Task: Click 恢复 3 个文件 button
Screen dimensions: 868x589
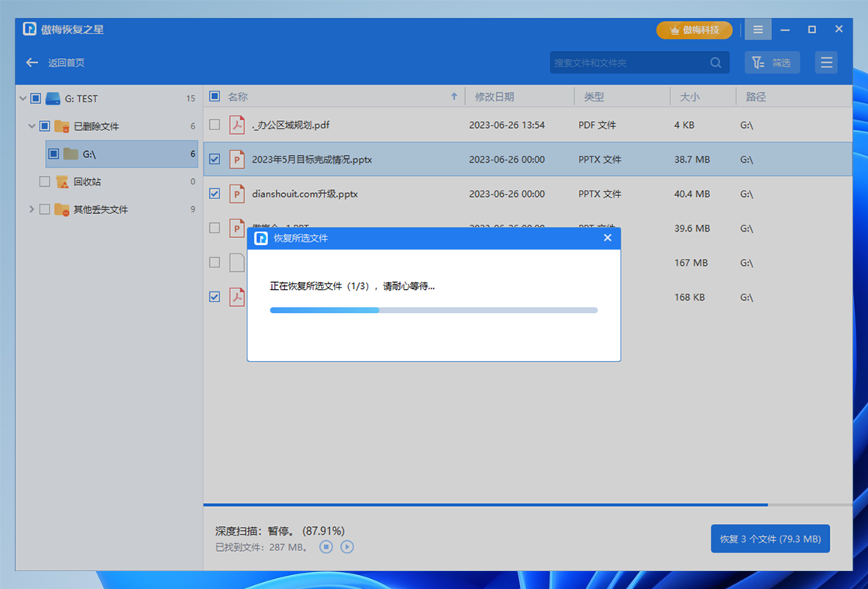Action: click(770, 539)
